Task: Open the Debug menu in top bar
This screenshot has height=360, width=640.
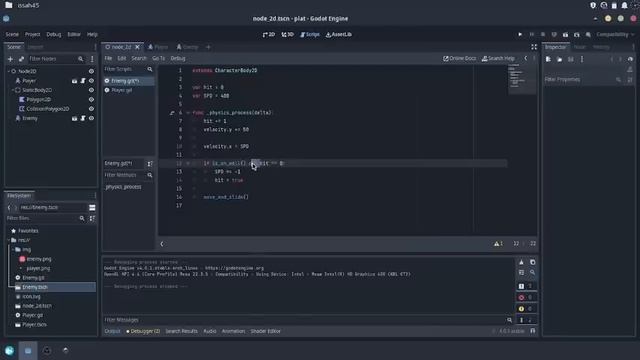Action: 53,35
